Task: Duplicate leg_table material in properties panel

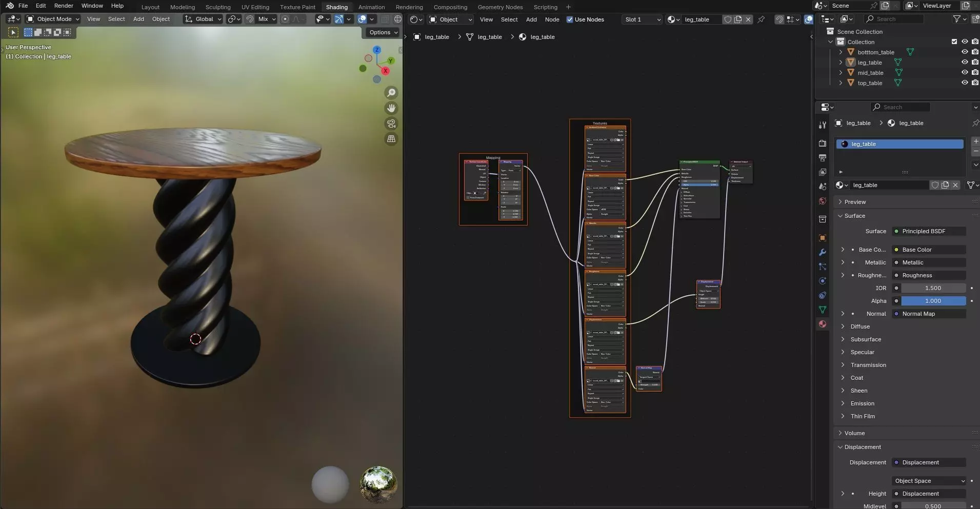Action: 945,185
